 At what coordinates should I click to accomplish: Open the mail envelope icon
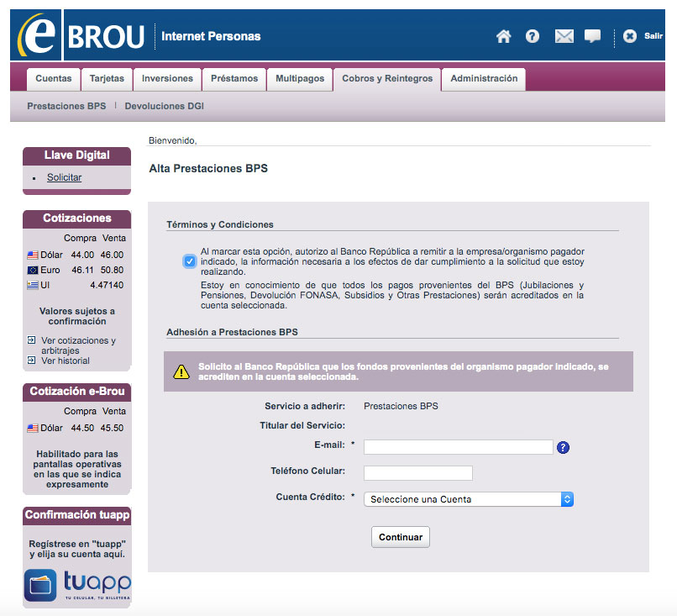[x=564, y=37]
